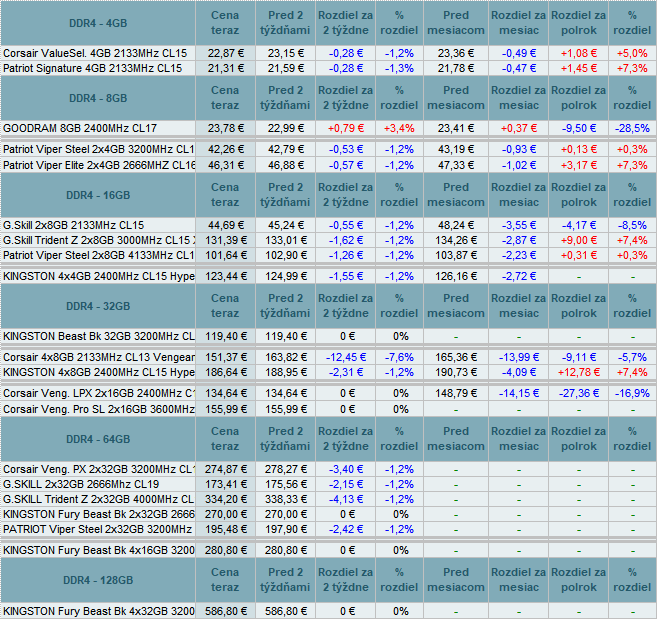The width and height of the screenshot is (657, 619).
Task: Click Corsair Veng. PX 2x32GB 3200MHz name
Action: (99, 469)
